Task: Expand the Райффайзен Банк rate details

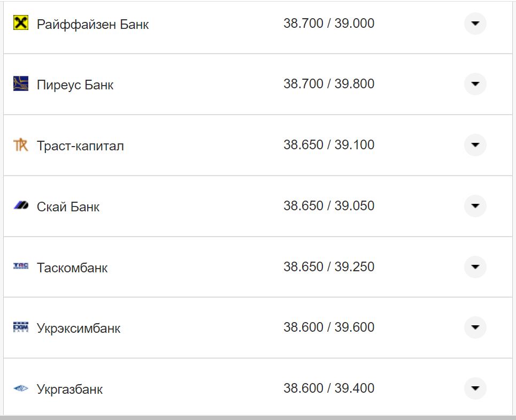Action: (x=475, y=24)
